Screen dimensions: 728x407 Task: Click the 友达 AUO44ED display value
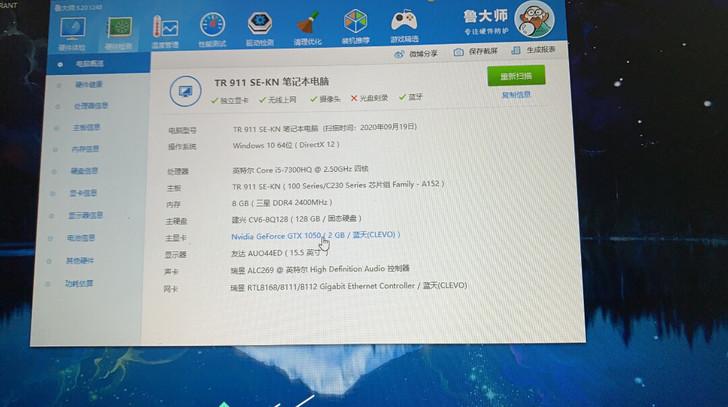[280, 253]
